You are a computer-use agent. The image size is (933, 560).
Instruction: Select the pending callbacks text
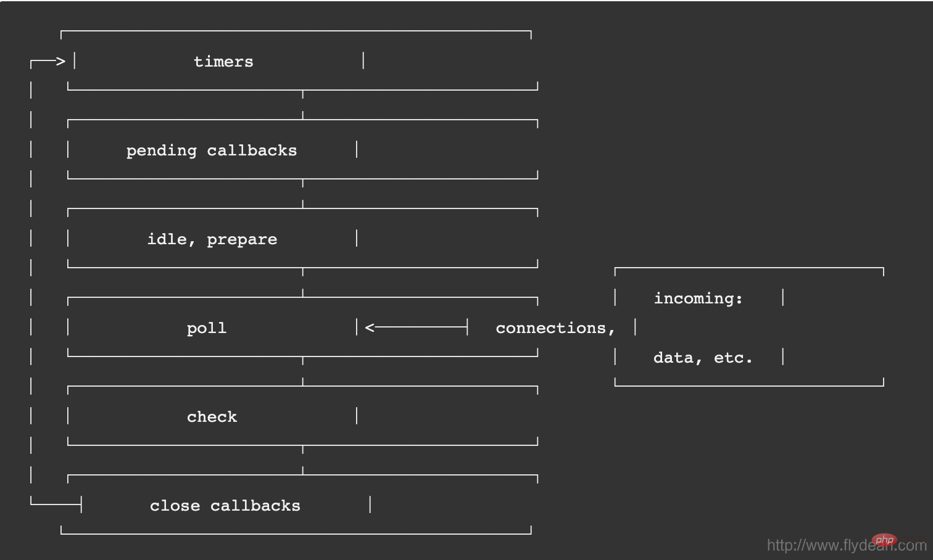pos(212,151)
